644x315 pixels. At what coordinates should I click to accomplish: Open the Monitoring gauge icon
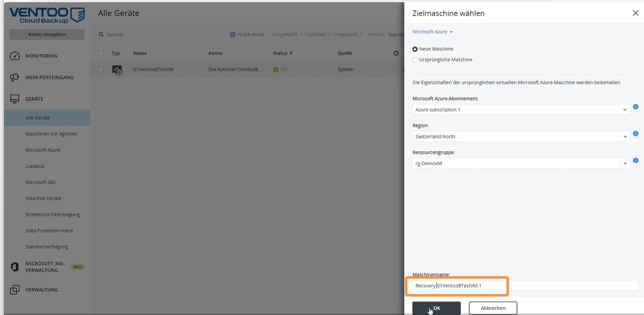coord(15,56)
